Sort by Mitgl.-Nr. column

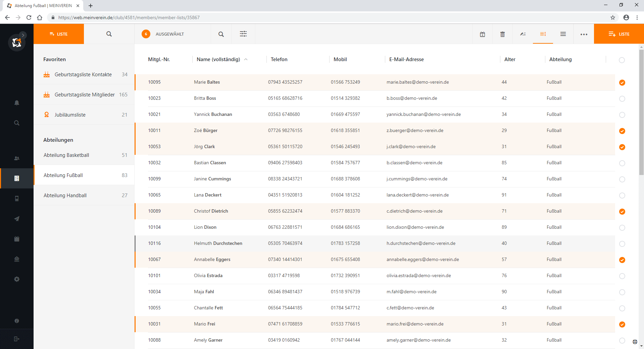pyautogui.click(x=159, y=59)
